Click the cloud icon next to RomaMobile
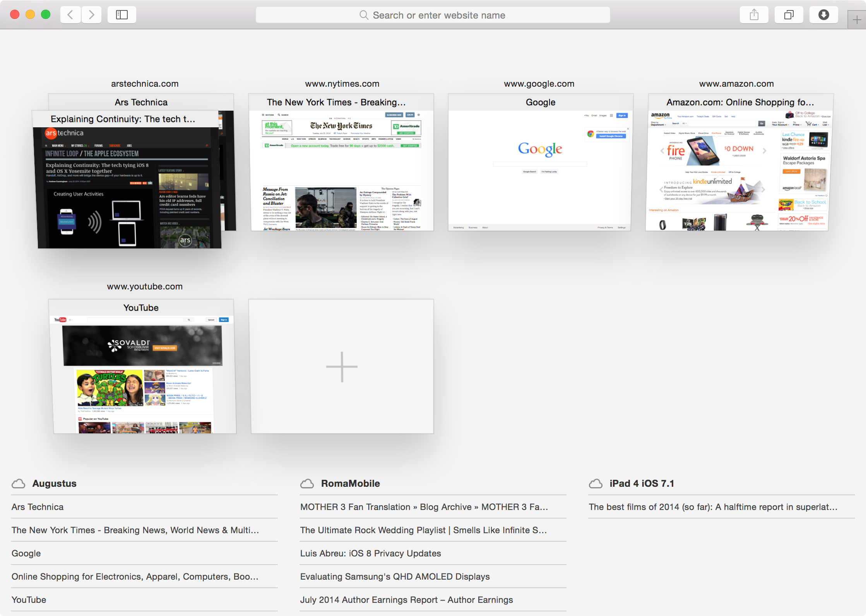Viewport: 866px width, 616px height. [307, 483]
